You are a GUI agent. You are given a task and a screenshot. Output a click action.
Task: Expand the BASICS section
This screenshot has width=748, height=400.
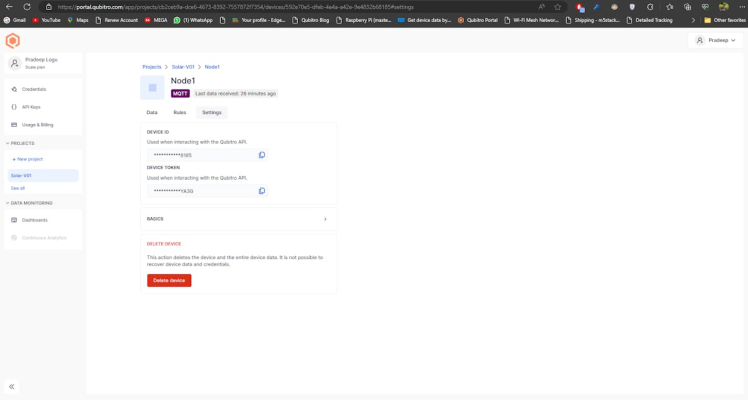pos(239,219)
